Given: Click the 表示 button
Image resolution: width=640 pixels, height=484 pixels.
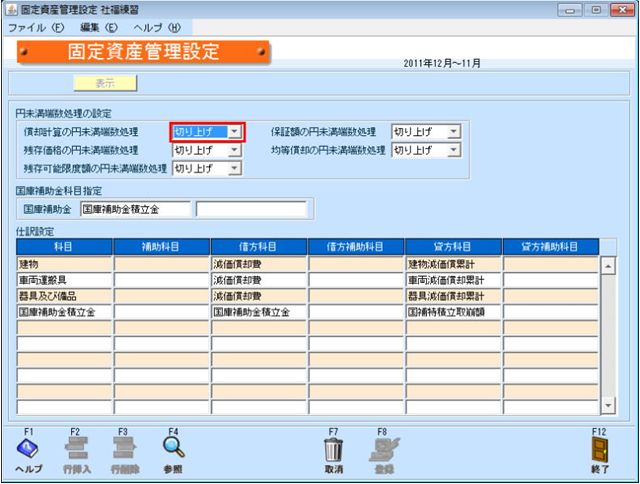Looking at the screenshot, I should 105,83.
